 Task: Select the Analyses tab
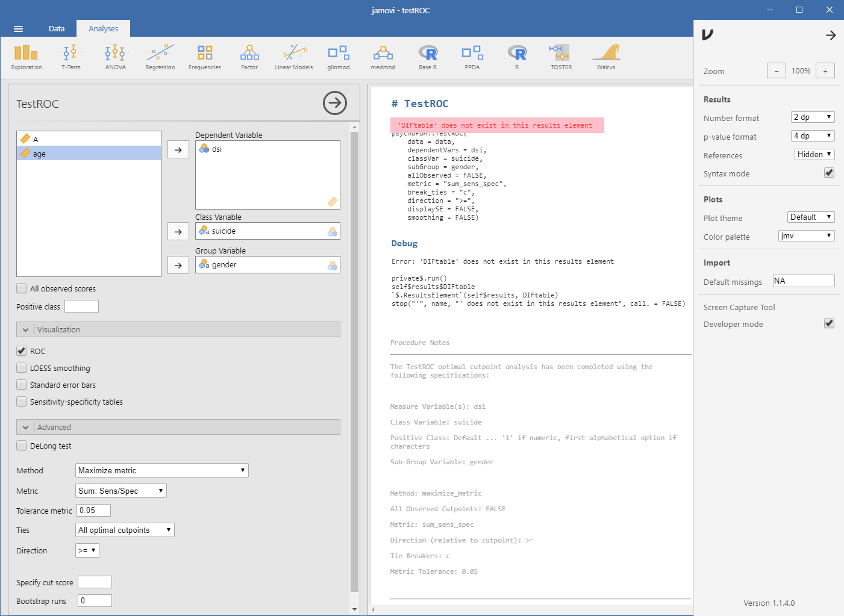[103, 29]
